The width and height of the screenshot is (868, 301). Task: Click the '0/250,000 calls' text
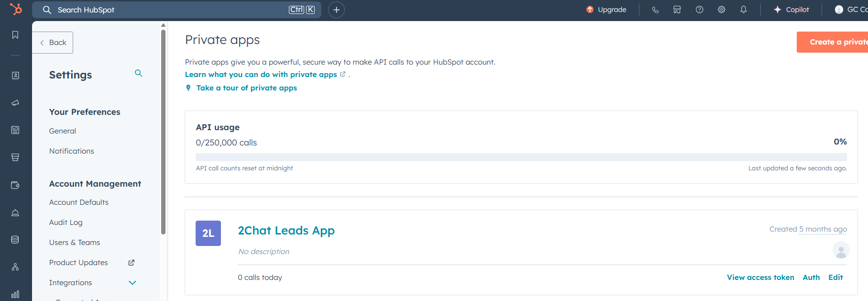226,143
